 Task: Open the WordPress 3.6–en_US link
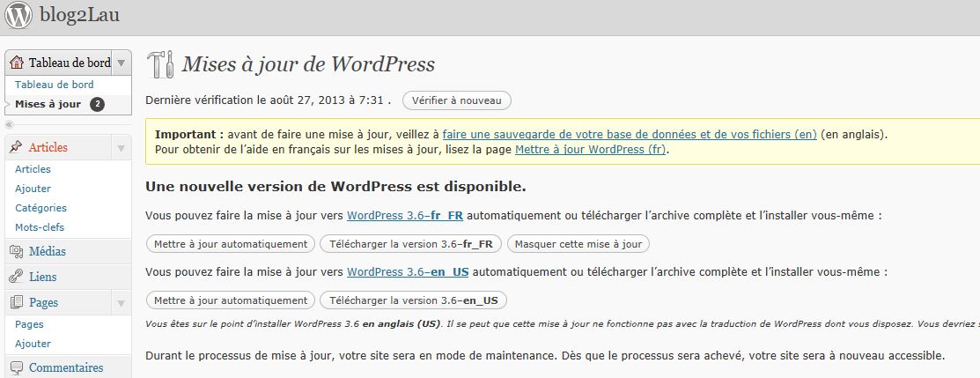click(409, 272)
